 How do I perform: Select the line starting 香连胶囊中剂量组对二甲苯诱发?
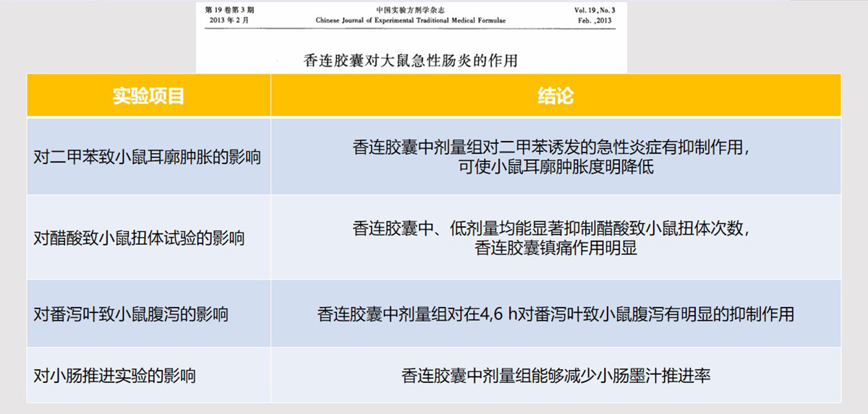point(551,147)
